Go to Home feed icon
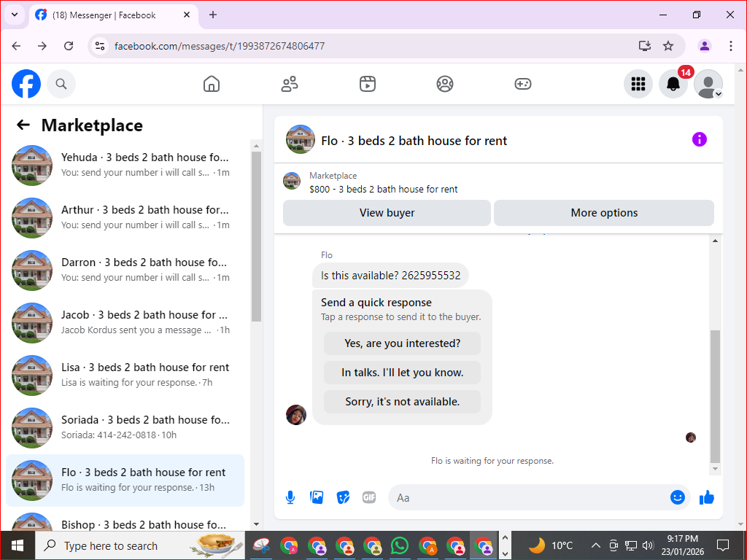The image size is (747, 560). click(212, 84)
